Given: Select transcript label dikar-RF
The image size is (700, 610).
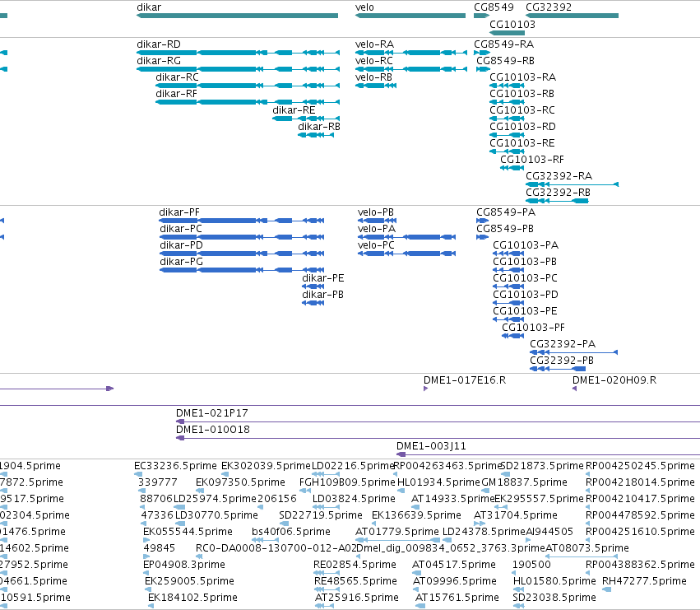Looking at the screenshot, I should coord(176,94).
